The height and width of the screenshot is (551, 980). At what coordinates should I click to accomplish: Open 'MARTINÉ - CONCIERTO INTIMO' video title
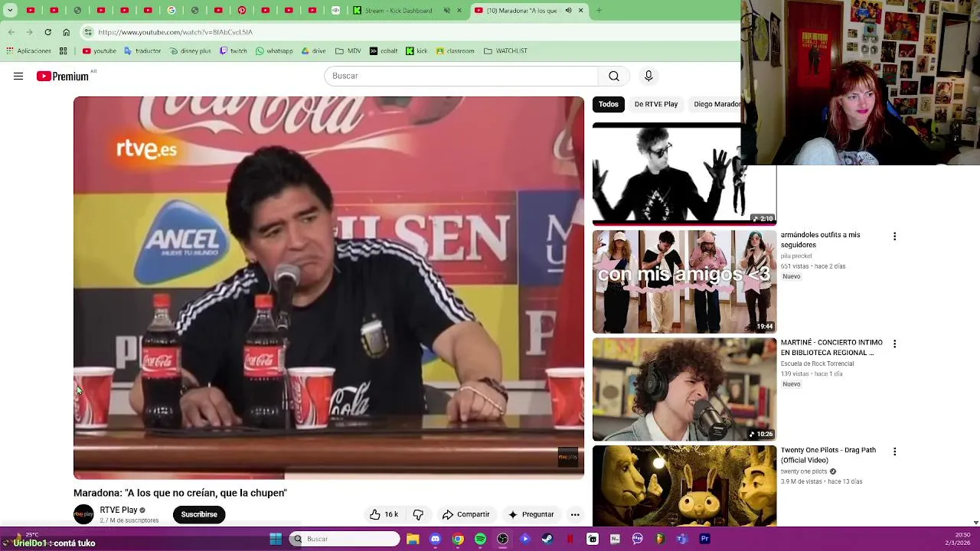[x=831, y=347]
